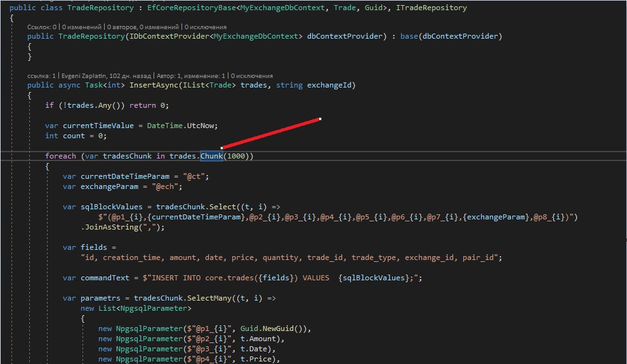The height and width of the screenshot is (364, 627).
Task: Click the InsertAsync method name
Action: 154,85
